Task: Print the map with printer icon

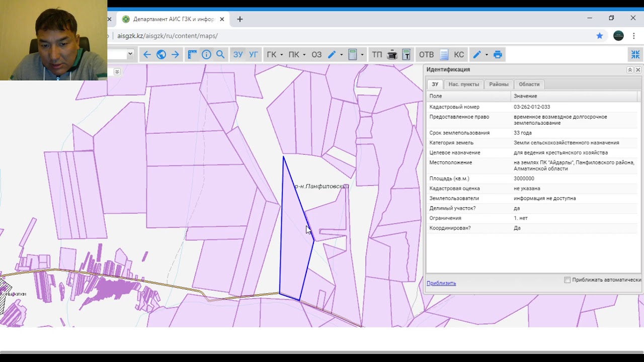Action: [498, 55]
